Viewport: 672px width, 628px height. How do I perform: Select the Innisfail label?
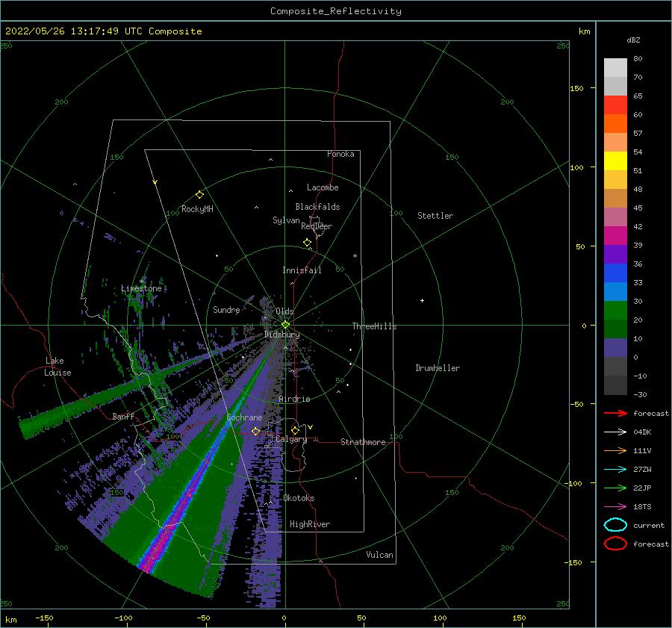(302, 270)
